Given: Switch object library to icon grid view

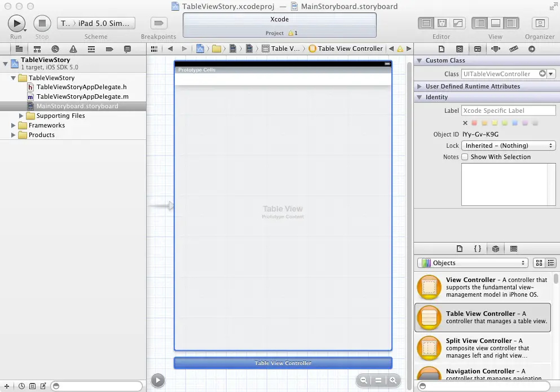Looking at the screenshot, I should pyautogui.click(x=539, y=263).
